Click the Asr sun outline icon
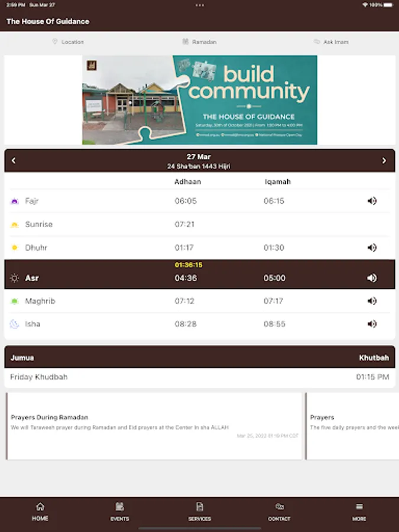 click(x=14, y=278)
